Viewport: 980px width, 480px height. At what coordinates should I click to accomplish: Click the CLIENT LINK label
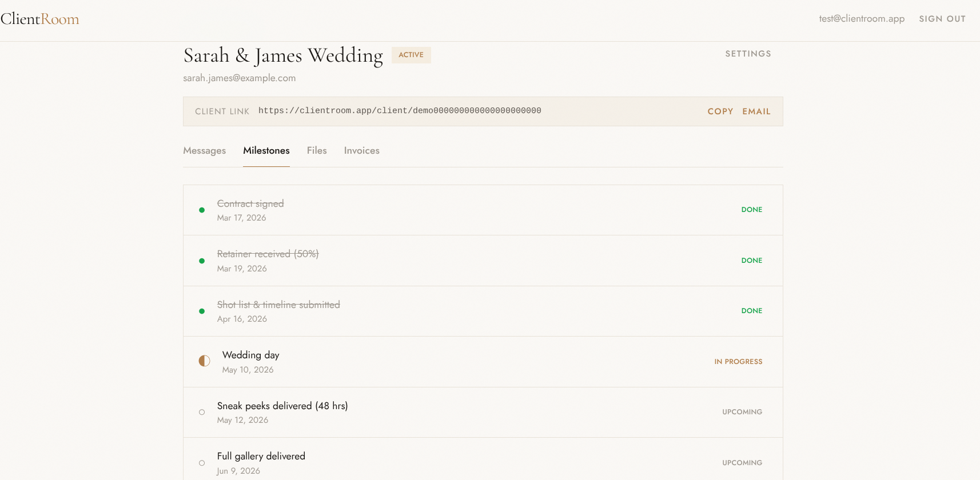[x=222, y=111]
